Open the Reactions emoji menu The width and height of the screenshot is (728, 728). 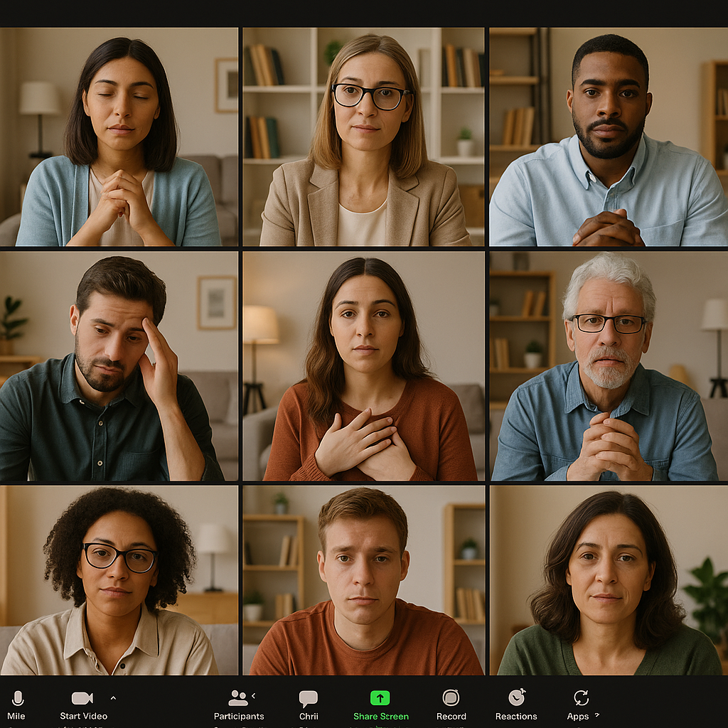pyautogui.click(x=516, y=697)
